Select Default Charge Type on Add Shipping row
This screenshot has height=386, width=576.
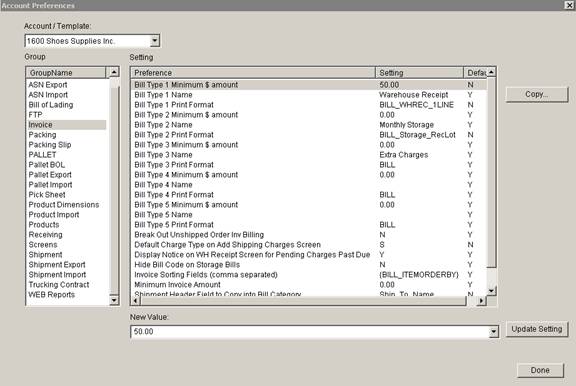(x=309, y=245)
